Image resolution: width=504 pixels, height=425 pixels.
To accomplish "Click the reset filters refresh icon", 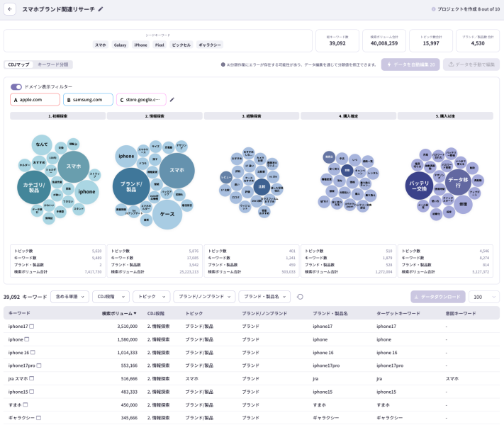I will point(300,297).
